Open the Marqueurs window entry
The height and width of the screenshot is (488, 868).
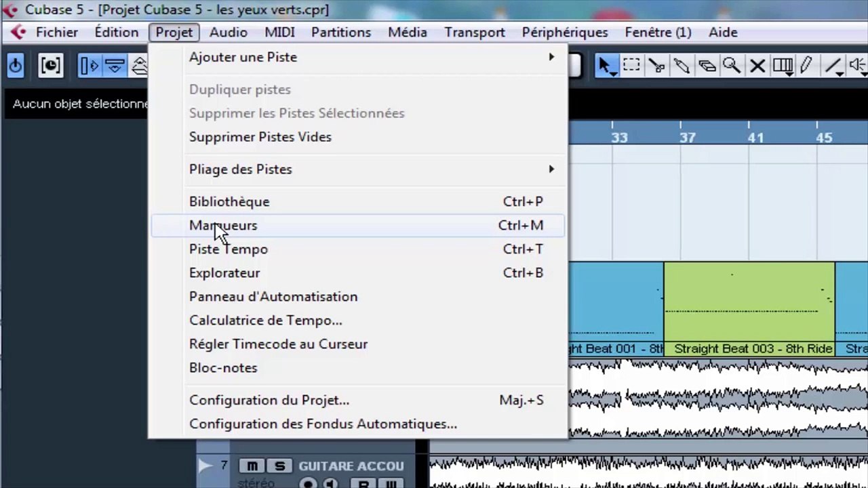(x=357, y=225)
